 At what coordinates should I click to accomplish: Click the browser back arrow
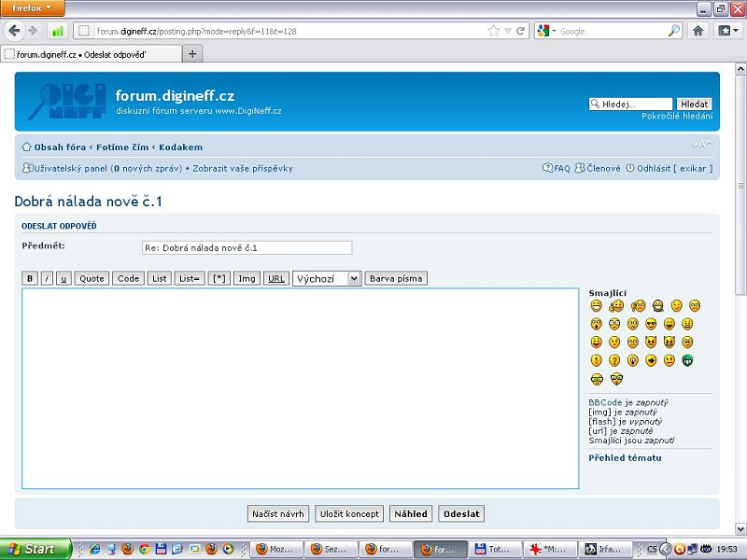[14, 31]
